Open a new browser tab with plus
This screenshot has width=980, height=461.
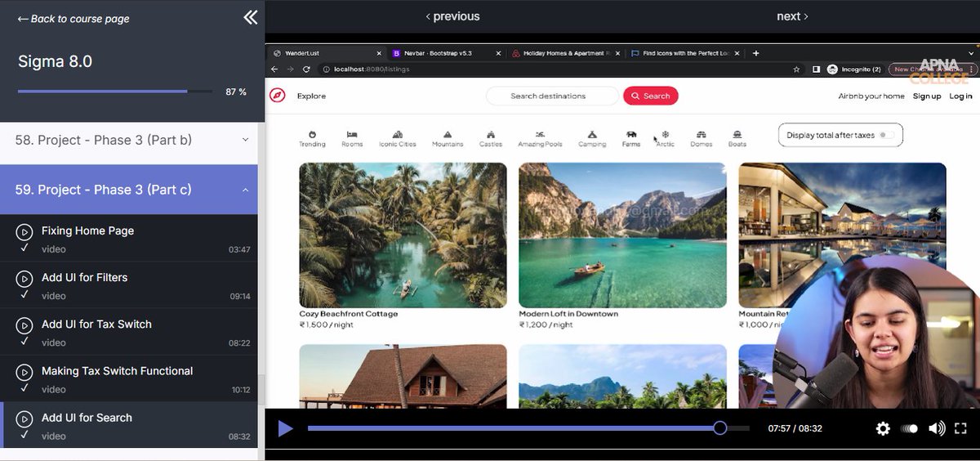tap(755, 53)
